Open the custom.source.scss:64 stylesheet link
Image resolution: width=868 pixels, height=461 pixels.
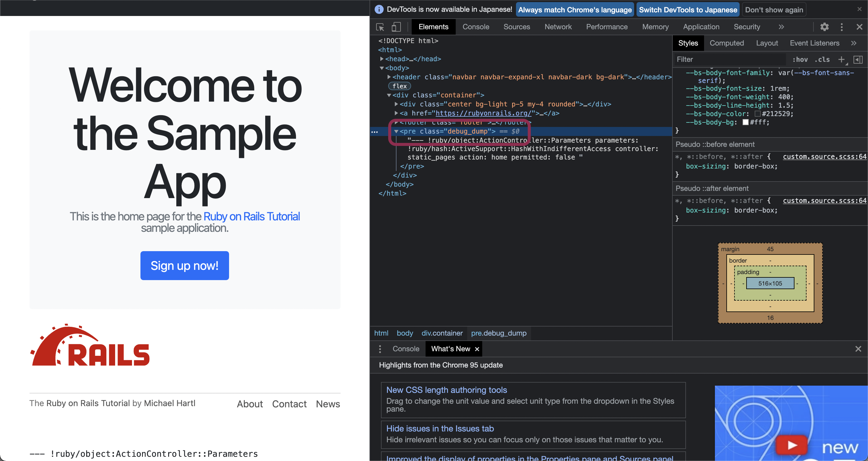point(824,156)
